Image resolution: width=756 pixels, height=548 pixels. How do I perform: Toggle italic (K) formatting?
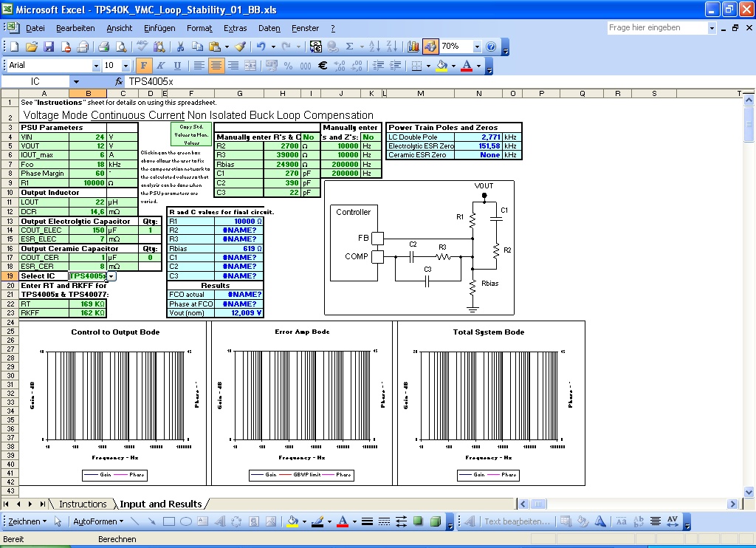coord(160,66)
